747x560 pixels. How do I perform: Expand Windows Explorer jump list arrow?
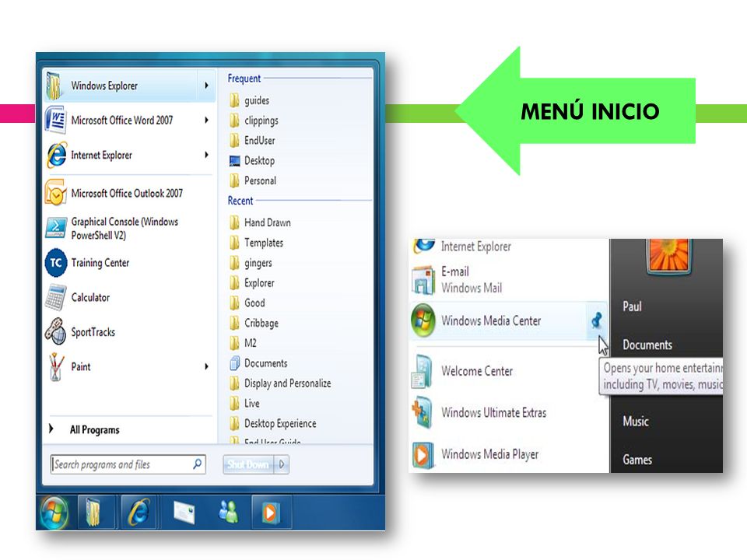(x=206, y=86)
